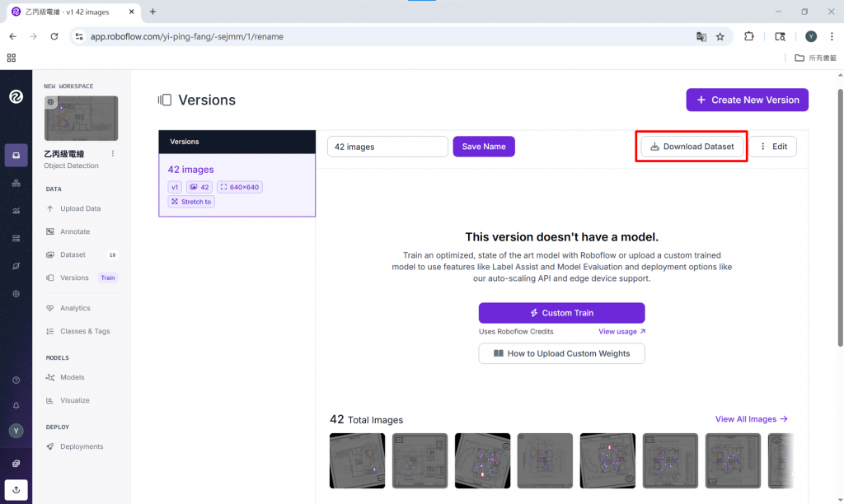The height and width of the screenshot is (504, 844).
Task: Click How to Upload Custom Weights
Action: coord(562,354)
